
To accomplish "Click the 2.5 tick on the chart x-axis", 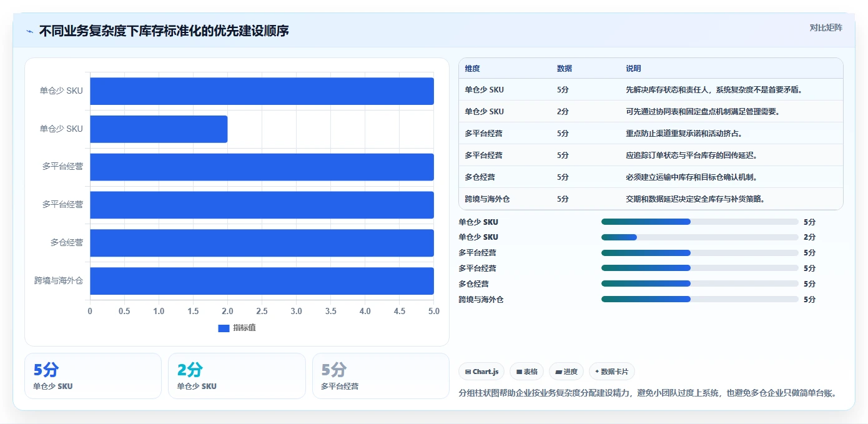I will (x=262, y=311).
